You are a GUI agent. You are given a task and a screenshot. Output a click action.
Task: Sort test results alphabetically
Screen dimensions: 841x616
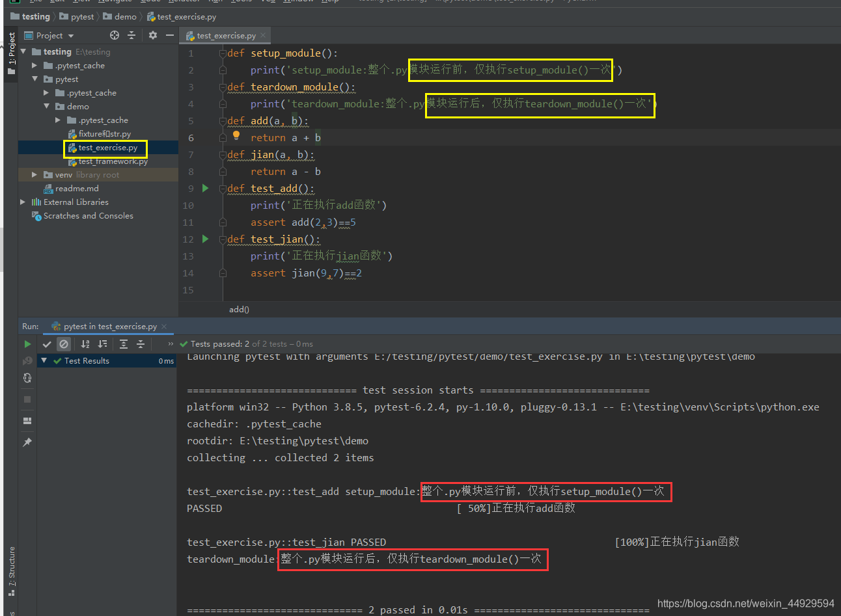[85, 344]
